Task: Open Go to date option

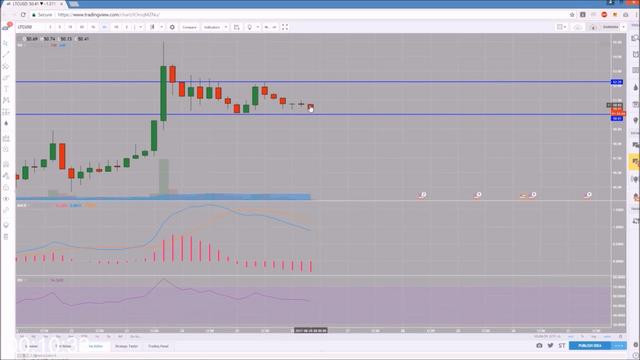Action: [x=135, y=336]
